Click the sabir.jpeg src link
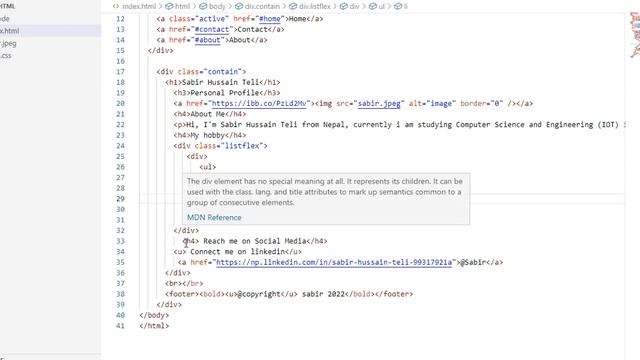Image resolution: width=640 pixels, height=360 pixels. tap(379, 104)
